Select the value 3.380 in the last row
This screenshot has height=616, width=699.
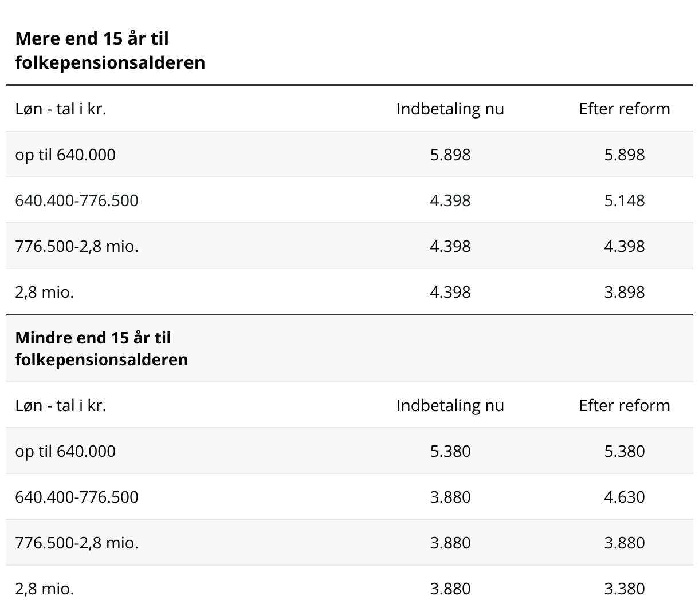click(x=625, y=589)
